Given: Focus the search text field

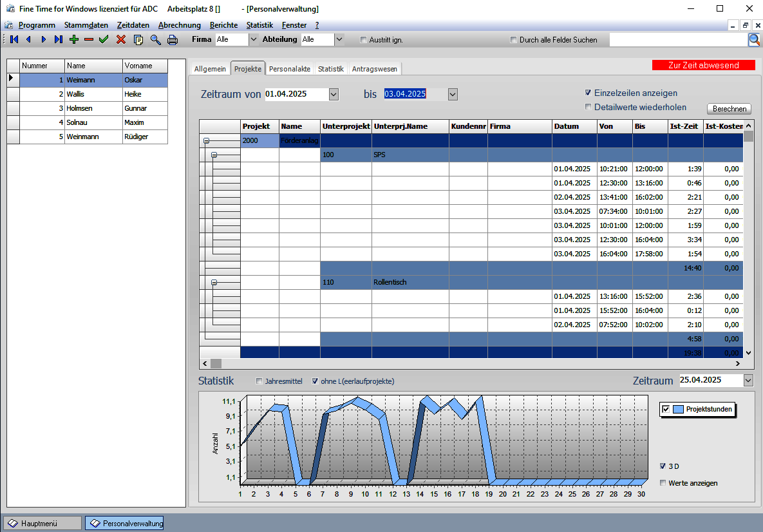Looking at the screenshot, I should (x=679, y=40).
